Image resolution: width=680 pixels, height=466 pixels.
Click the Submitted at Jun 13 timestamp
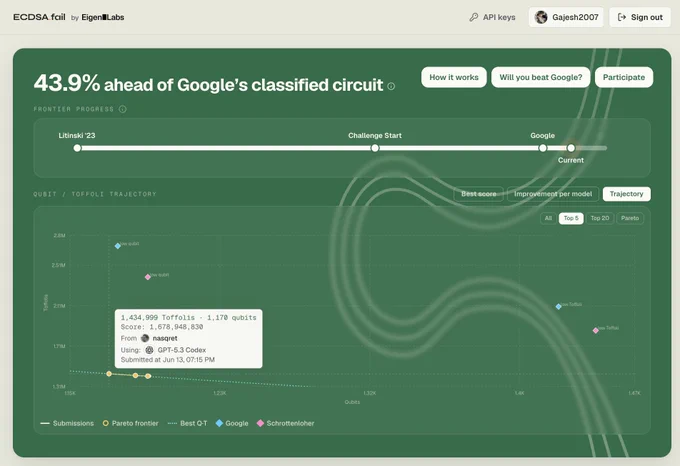point(168,360)
